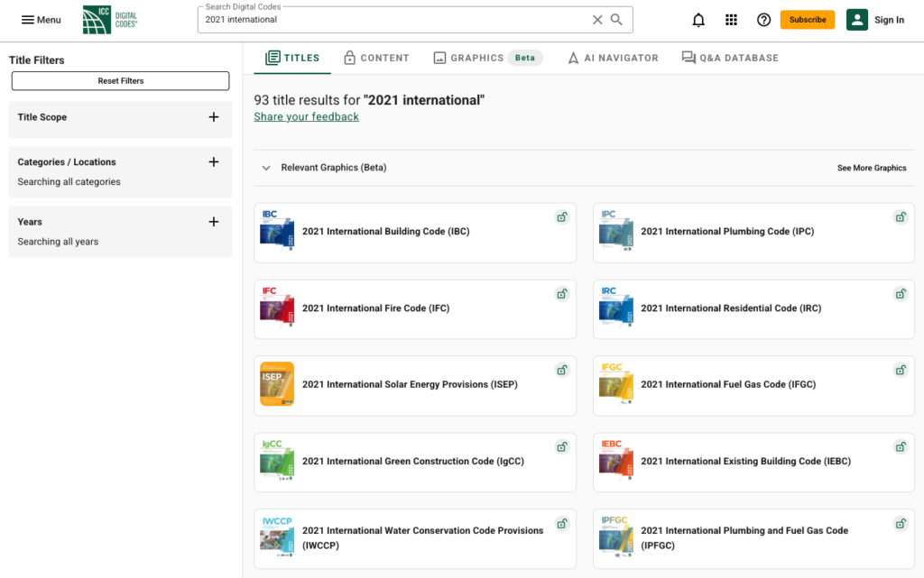Expand the Title Scope filter
Screen dimensions: 924x578
[x=213, y=117]
